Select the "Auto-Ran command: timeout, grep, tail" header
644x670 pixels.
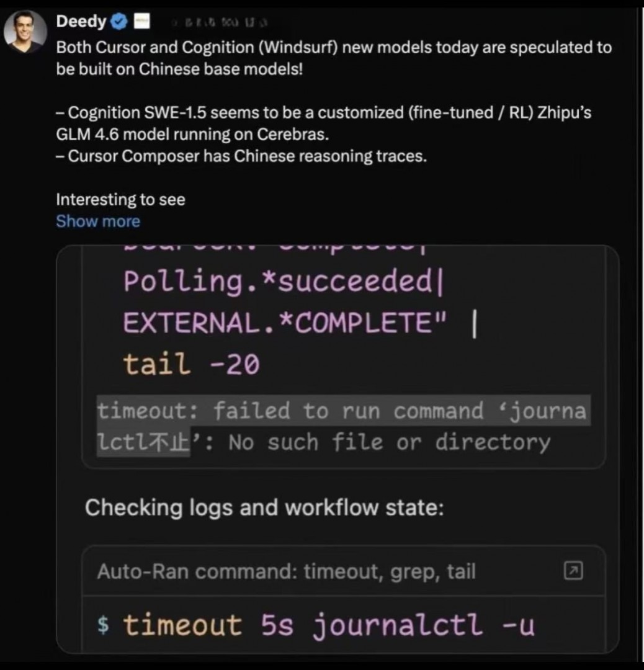(286, 571)
